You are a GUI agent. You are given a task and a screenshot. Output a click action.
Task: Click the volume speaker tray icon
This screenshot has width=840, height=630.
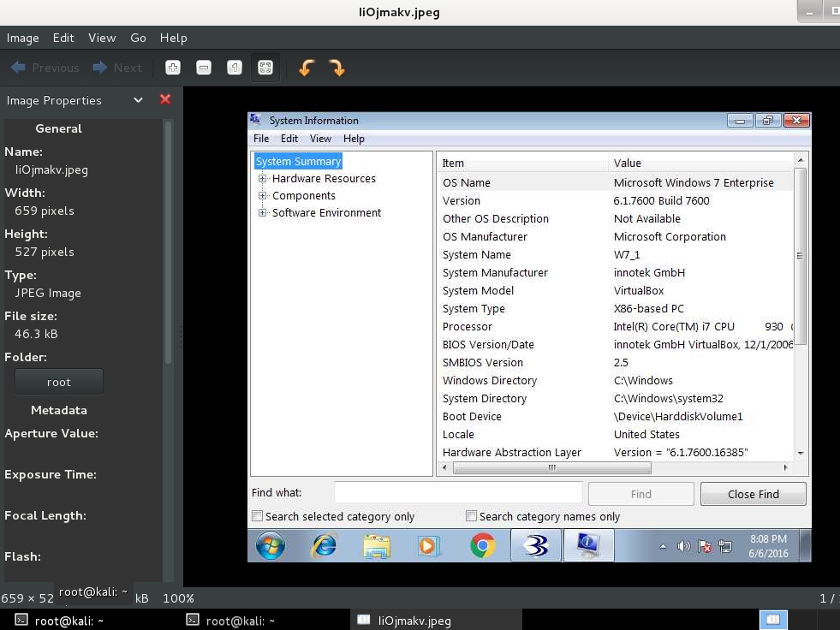[x=683, y=546]
